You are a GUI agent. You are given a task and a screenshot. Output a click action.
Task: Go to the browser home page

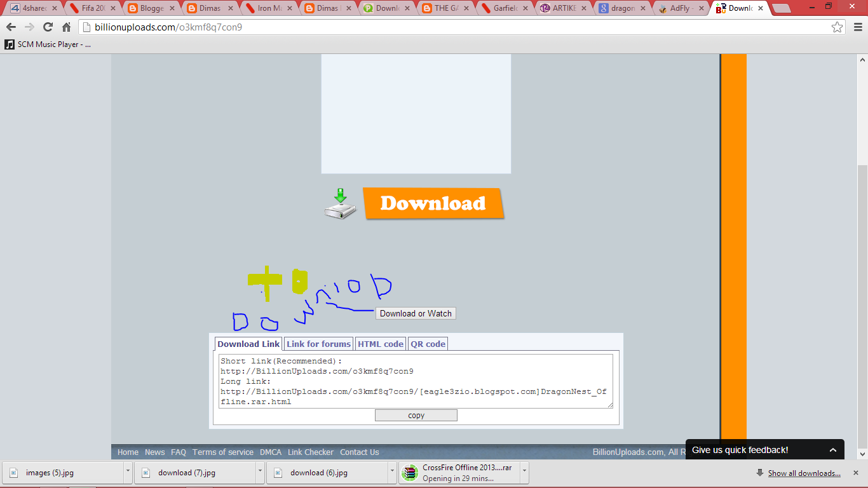66,27
